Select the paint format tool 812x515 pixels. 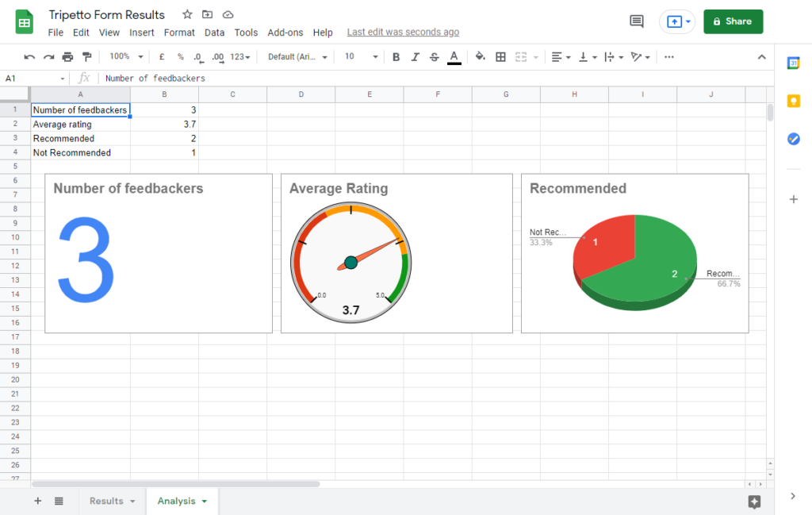pyautogui.click(x=87, y=57)
